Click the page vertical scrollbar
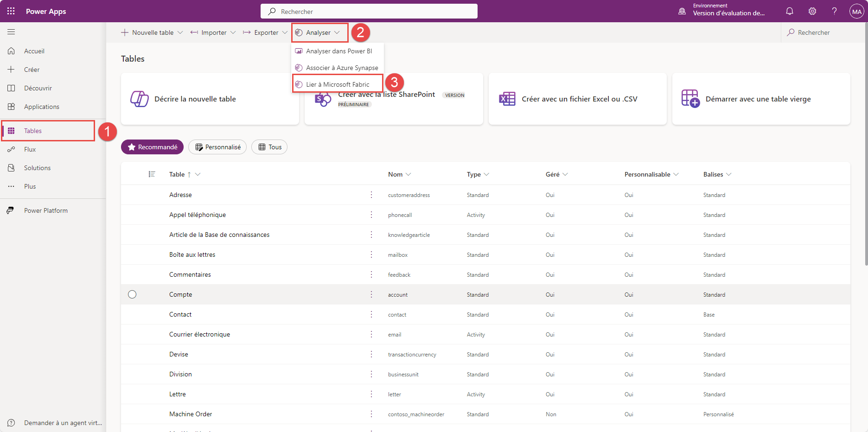 tap(866, 144)
